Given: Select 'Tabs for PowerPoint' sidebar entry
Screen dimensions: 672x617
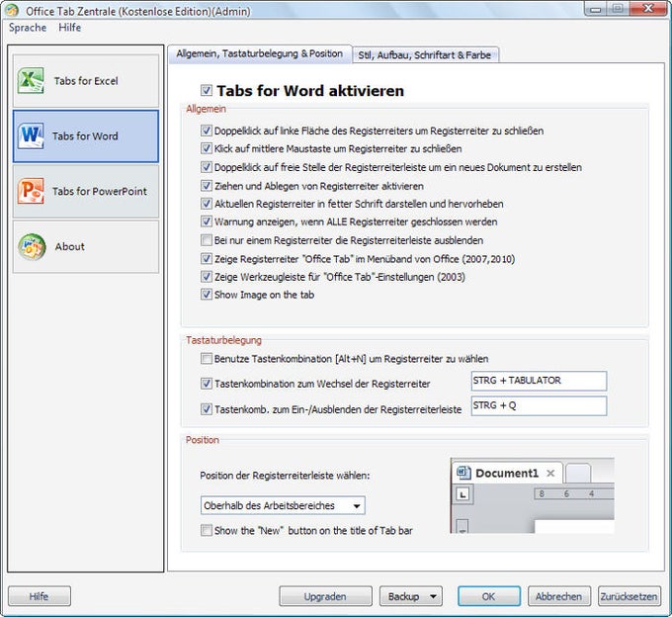Looking at the screenshot, I should (86, 191).
